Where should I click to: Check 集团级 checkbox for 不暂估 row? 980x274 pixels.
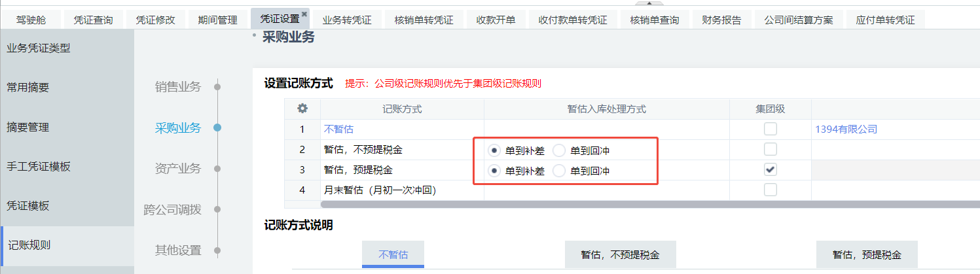pos(771,129)
